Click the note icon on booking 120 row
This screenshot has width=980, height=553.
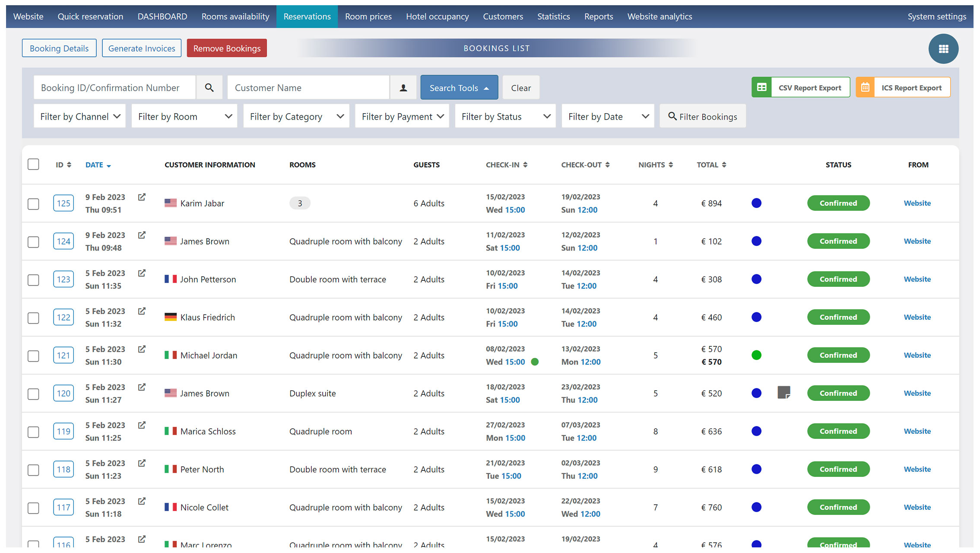pos(784,392)
